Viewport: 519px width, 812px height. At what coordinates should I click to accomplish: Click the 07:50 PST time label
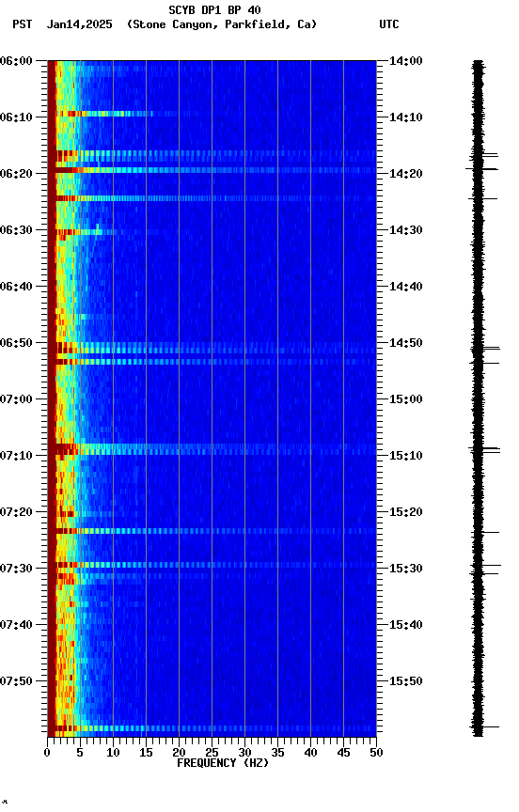[x=16, y=681]
